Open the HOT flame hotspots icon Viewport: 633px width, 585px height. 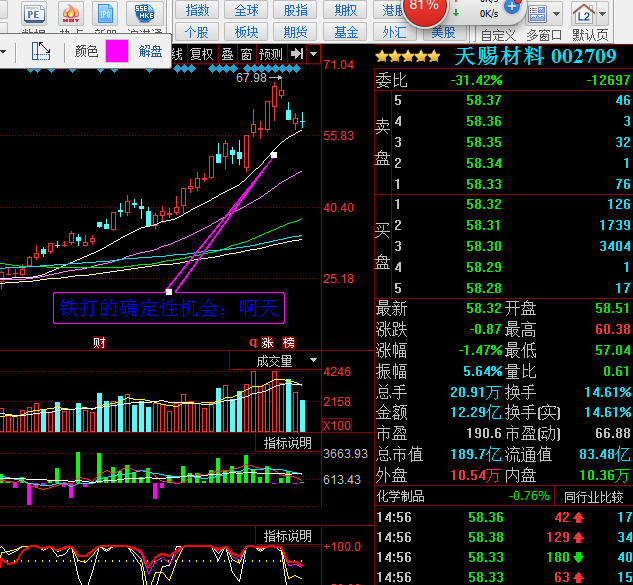tap(71, 13)
